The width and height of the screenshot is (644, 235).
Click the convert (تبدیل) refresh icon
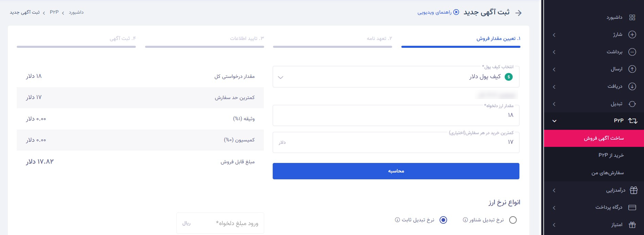click(x=632, y=104)
